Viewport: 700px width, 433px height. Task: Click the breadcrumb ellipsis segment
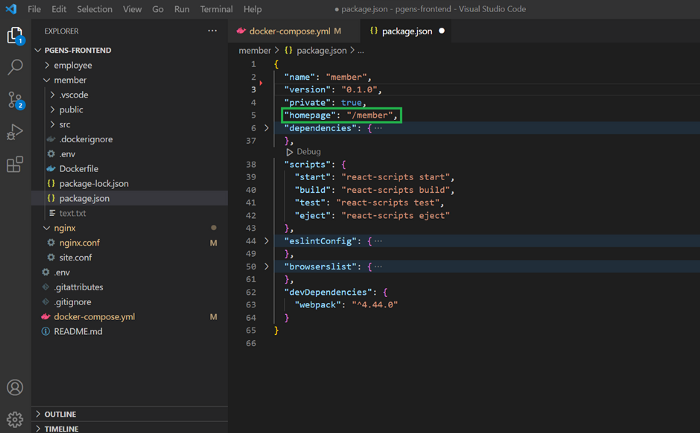(361, 50)
